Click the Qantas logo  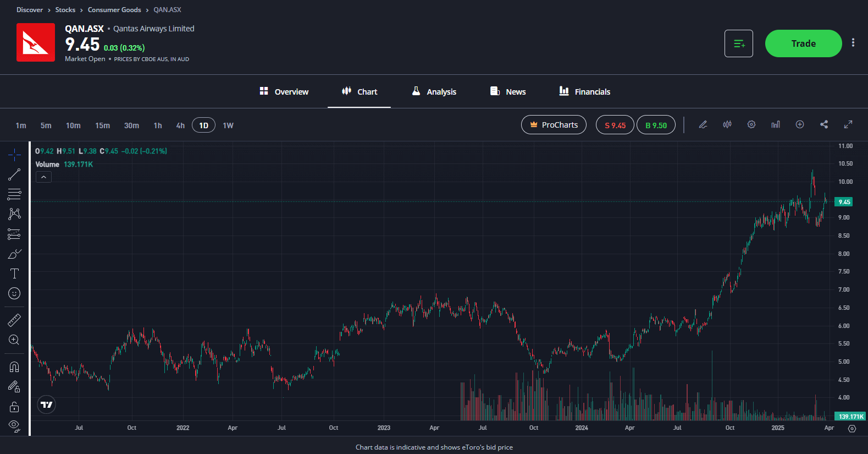(36, 42)
